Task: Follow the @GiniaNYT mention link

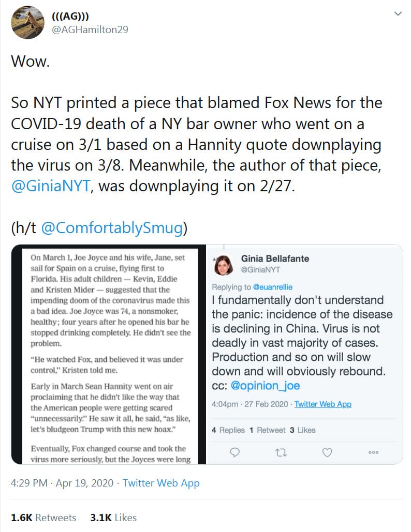Action: (x=51, y=186)
